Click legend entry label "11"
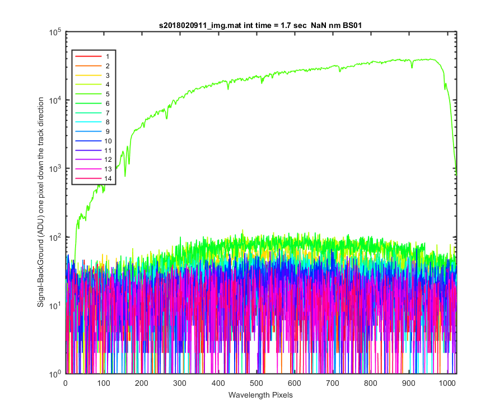The width and height of the screenshot is (504, 420). [108, 151]
